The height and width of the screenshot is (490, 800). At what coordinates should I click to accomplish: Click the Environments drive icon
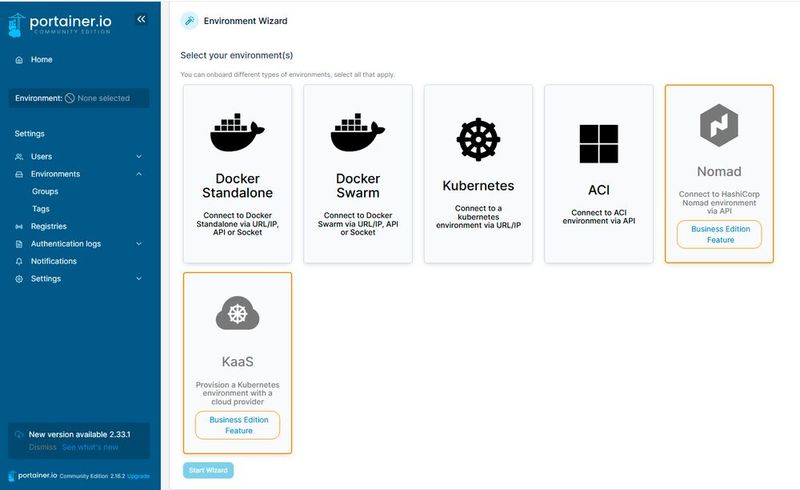tap(19, 174)
